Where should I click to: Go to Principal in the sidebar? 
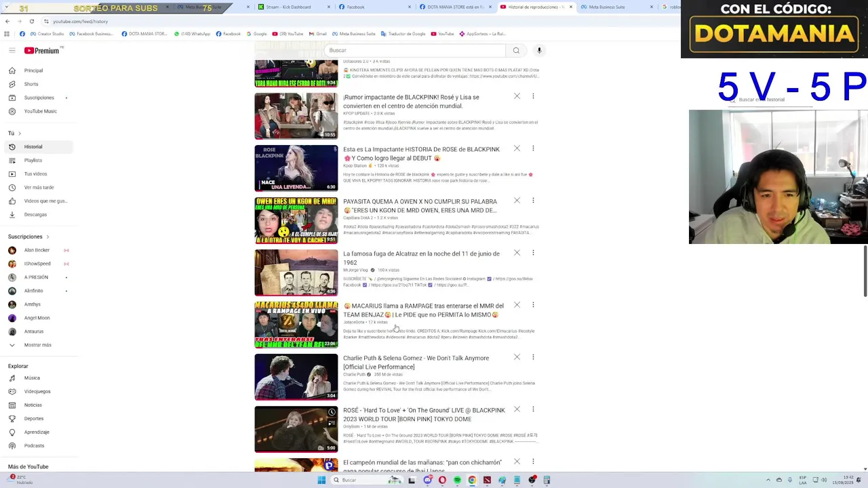[33, 70]
